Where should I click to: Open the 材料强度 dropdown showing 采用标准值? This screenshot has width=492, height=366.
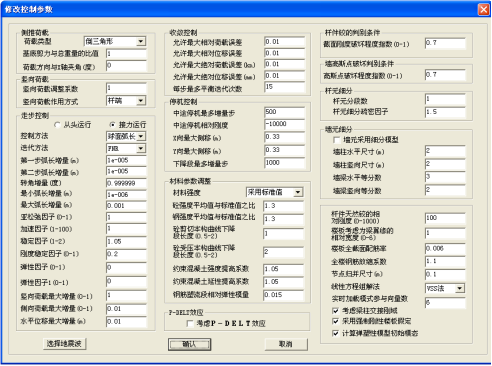274,192
